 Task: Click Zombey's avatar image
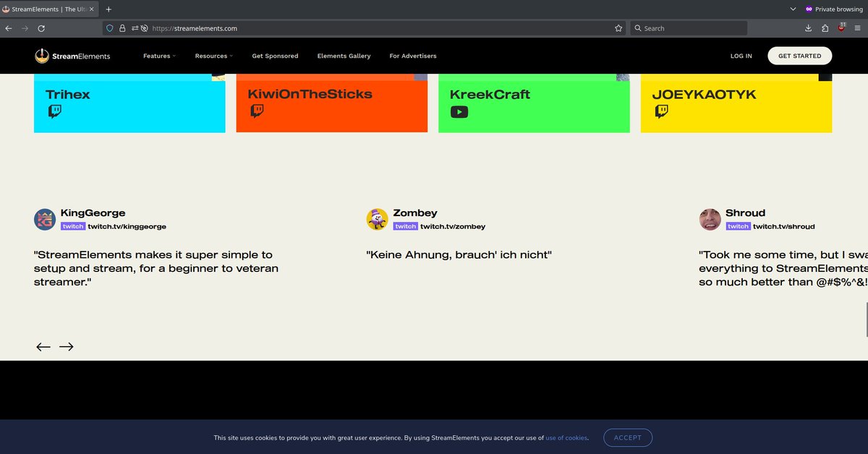pos(378,219)
